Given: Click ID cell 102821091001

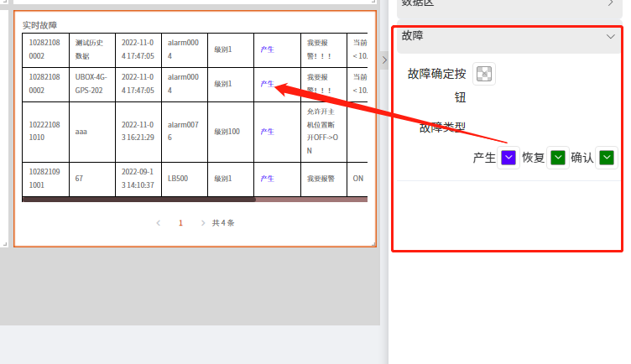Looking at the screenshot, I should click(x=45, y=179).
